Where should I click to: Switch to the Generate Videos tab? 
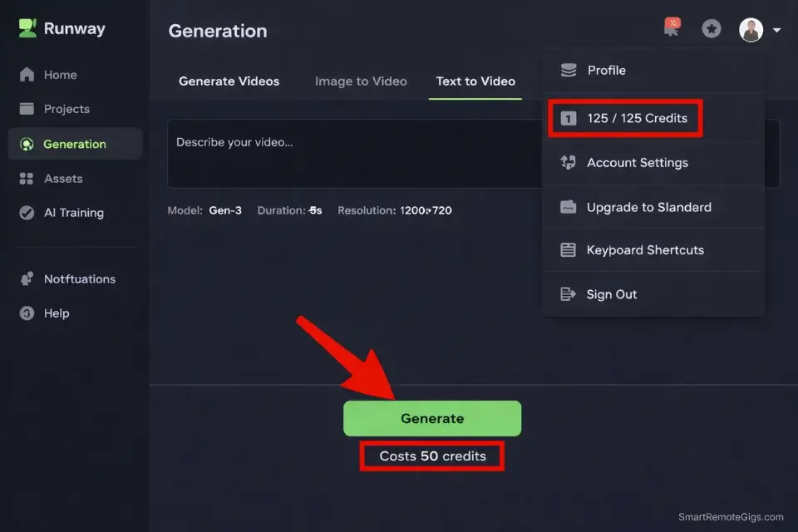(x=229, y=81)
